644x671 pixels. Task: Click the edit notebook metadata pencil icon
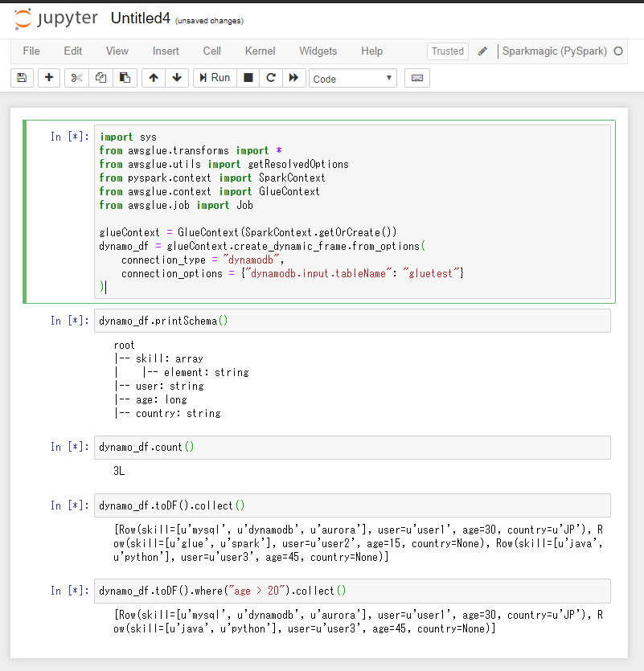(482, 51)
